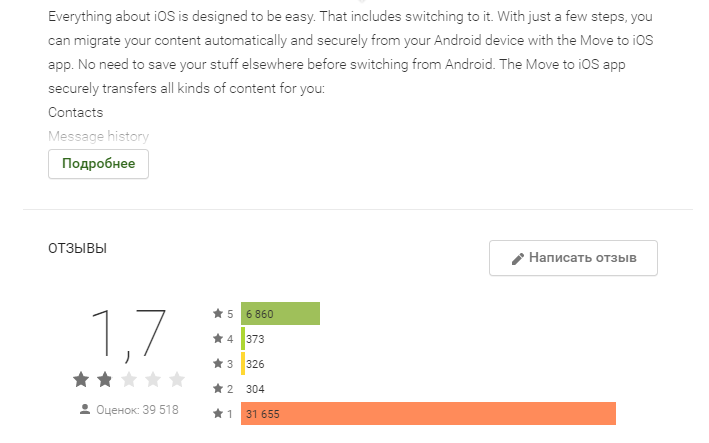The width and height of the screenshot is (709, 443).
Task: Open the Написать отзыв review button
Action: click(573, 258)
